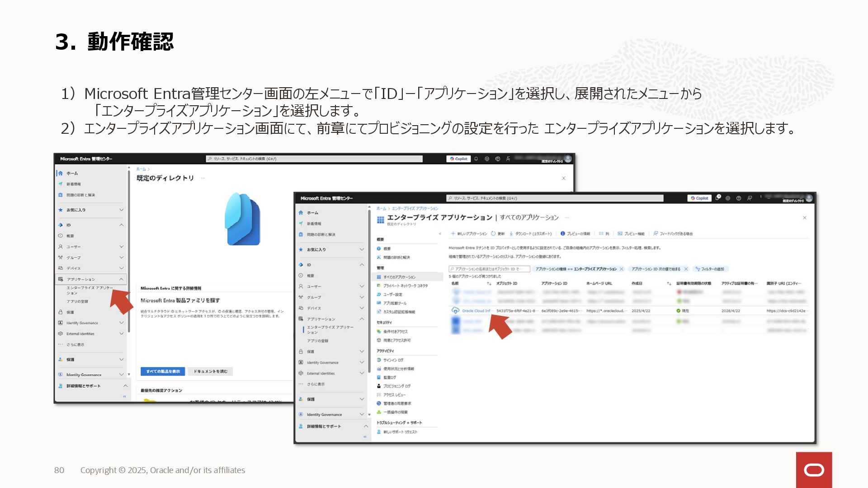Viewport: 868px width, 488px height.
Task: Click フィードバックがある場合 in the toolbar
Action: [x=673, y=234]
